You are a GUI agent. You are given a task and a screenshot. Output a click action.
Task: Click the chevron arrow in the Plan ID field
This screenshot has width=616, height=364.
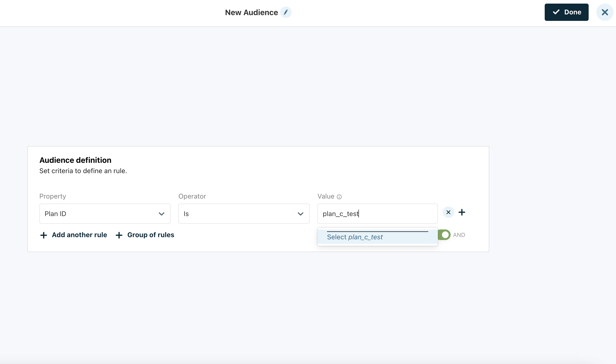pos(161,214)
